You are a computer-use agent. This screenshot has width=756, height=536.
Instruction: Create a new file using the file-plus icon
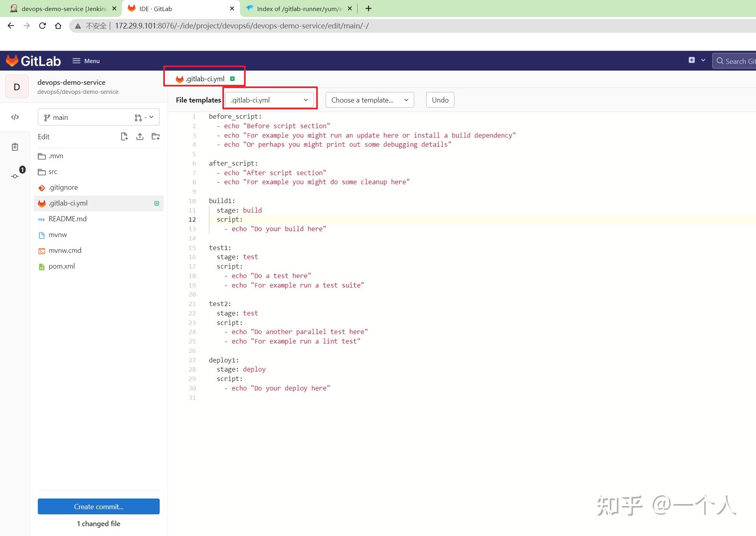[x=124, y=136]
